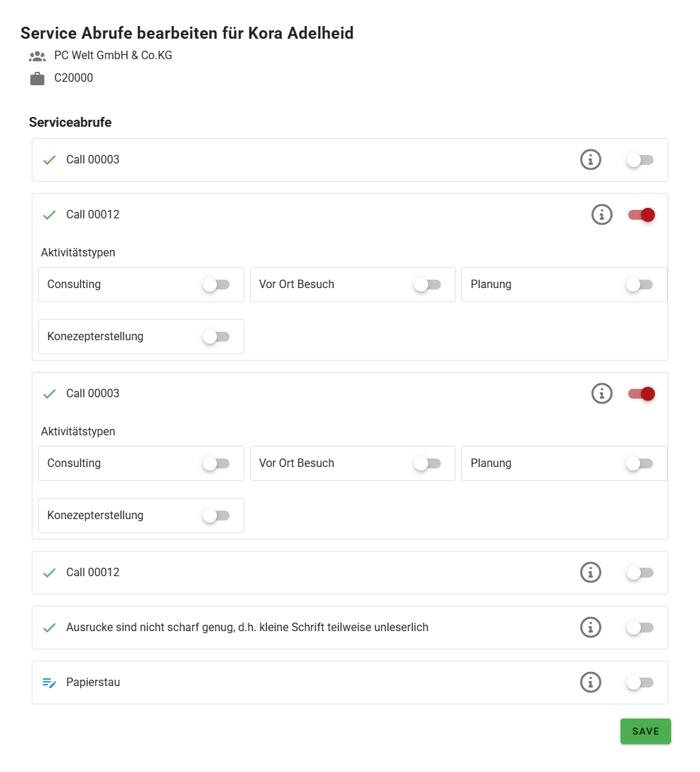Enable Consulting under the enabled Call 00012
This screenshot has height=772, width=700.
pyautogui.click(x=215, y=285)
